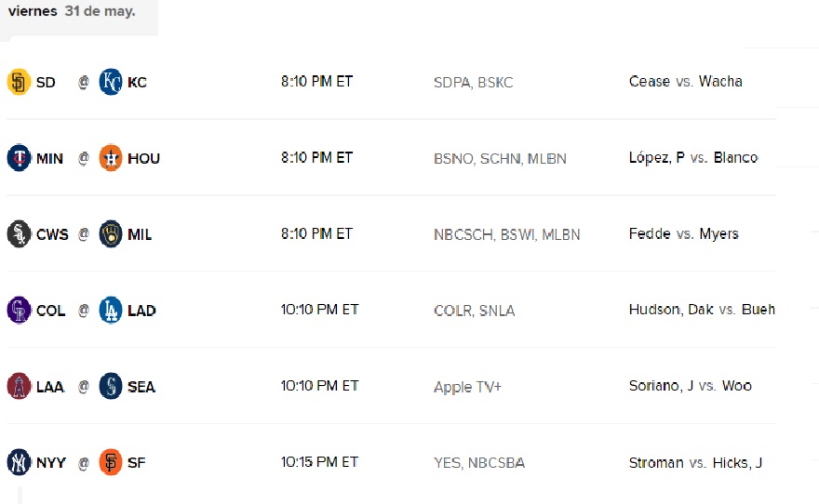Select the viernes 31 de may. header
Screen dimensions: 819x504
72,11
